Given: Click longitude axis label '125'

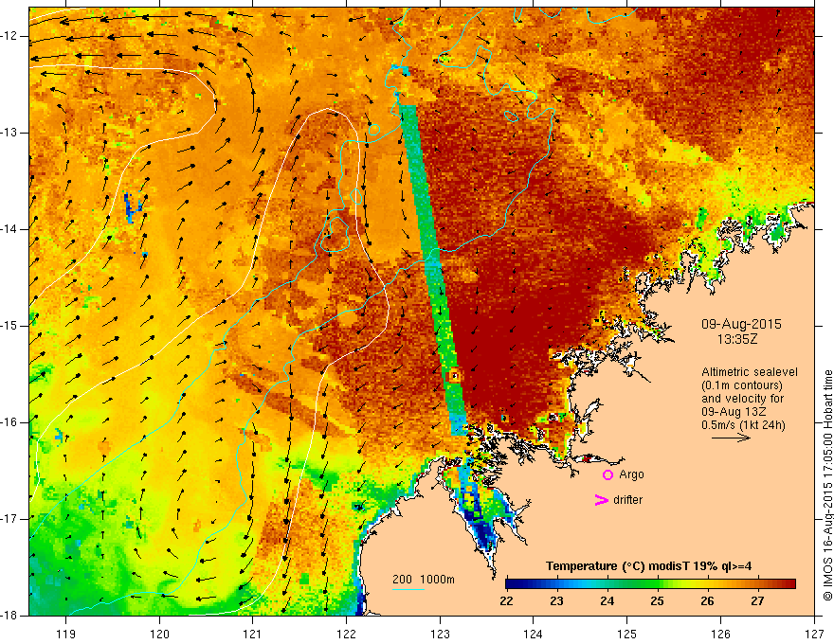Looking at the screenshot, I should tap(627, 634).
